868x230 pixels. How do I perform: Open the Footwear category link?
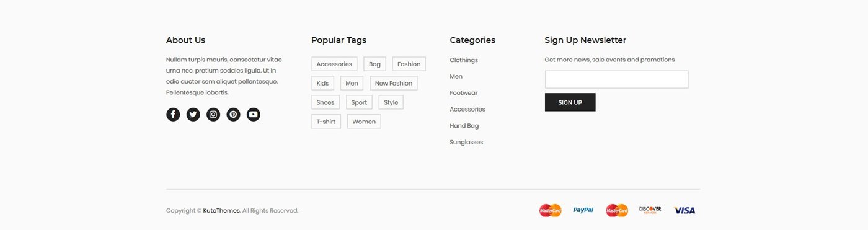464,93
